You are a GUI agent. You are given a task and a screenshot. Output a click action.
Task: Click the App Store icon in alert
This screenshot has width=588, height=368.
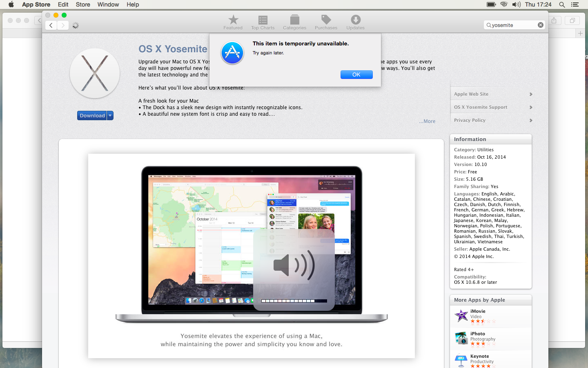(x=232, y=53)
